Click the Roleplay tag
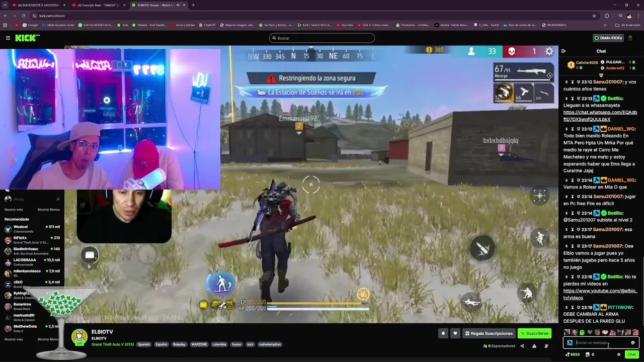 pos(179,344)
